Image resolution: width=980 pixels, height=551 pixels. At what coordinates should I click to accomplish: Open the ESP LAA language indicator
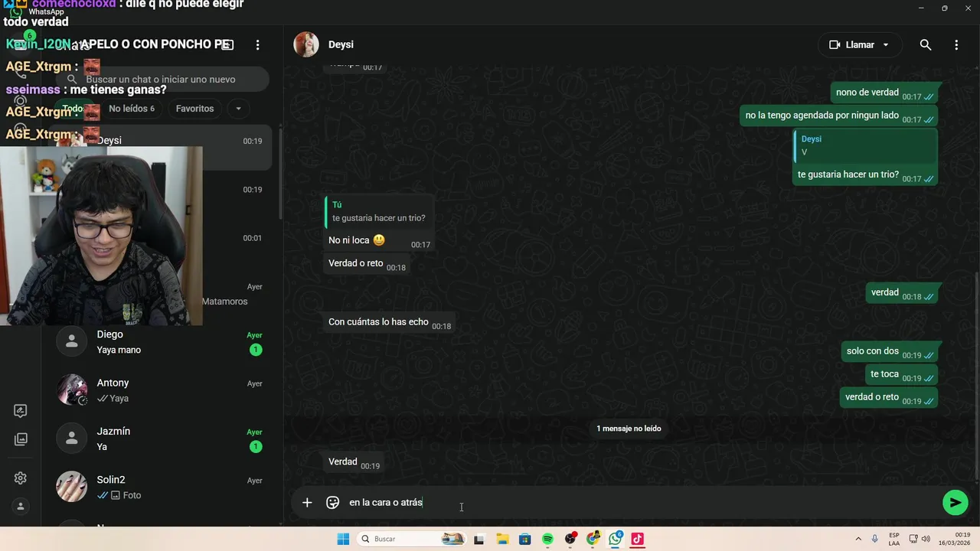[894, 539]
